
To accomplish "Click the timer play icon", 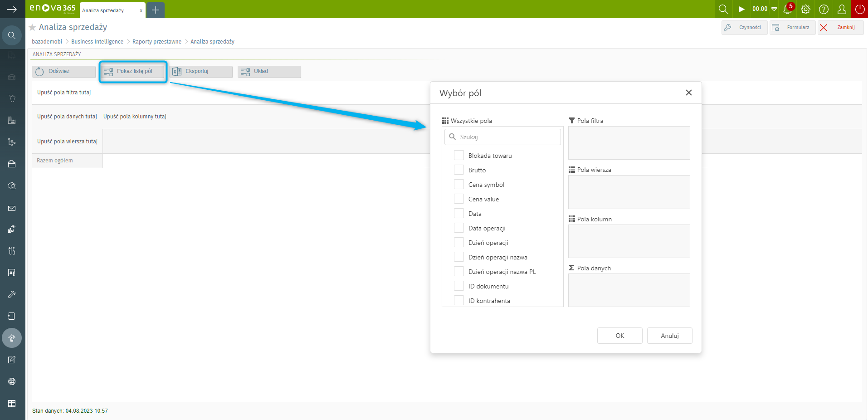I will [x=741, y=9].
